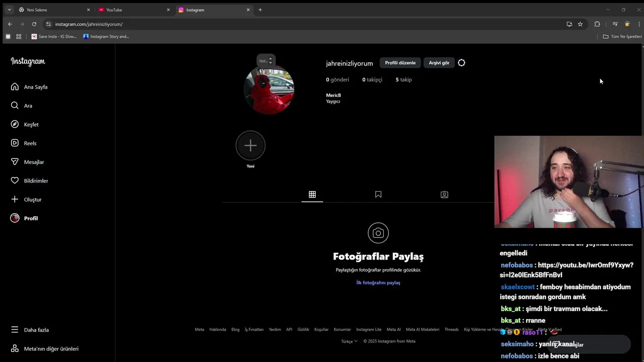Click the address bar URL
The height and width of the screenshot is (362, 644).
(89, 24)
